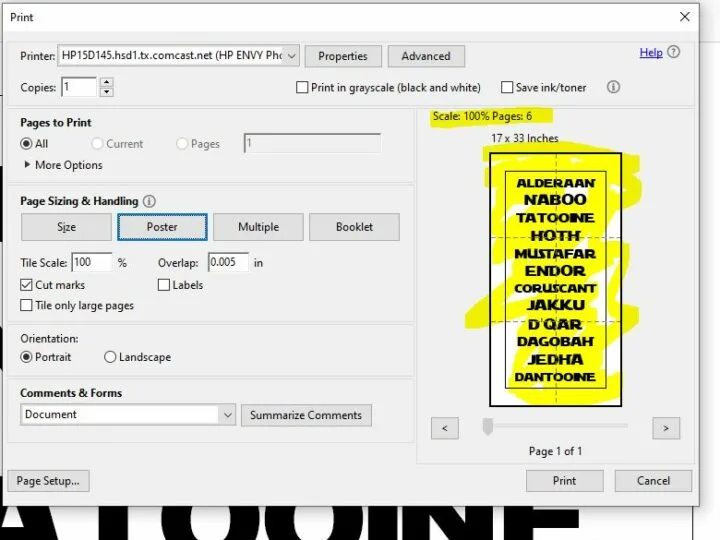Screen dimensions: 720x540
Task: Enable Print in grayscale checkbox
Action: pyautogui.click(x=302, y=87)
